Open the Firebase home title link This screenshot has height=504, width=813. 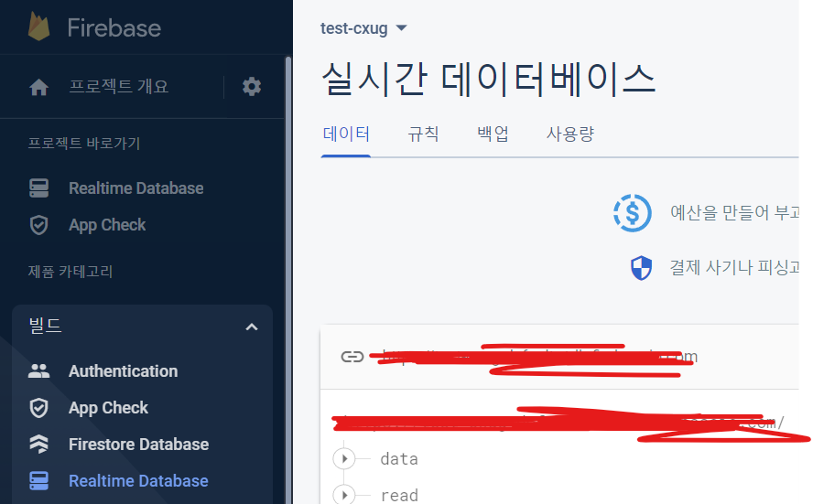click(114, 28)
